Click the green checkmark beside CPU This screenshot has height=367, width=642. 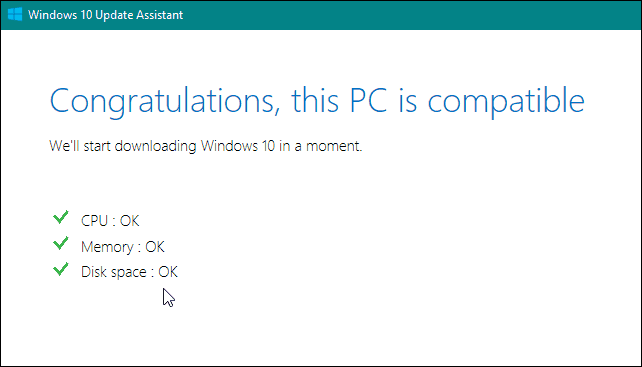[x=61, y=217]
